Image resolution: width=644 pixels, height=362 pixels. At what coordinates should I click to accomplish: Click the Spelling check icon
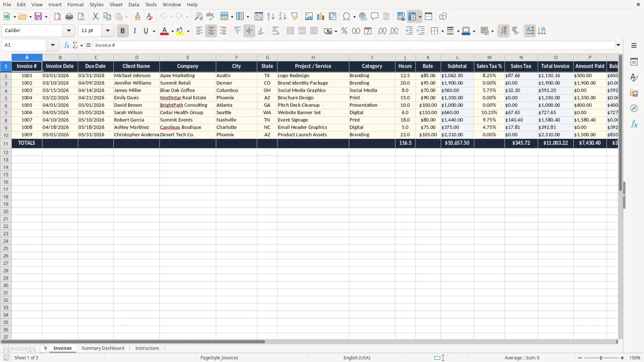click(x=210, y=17)
